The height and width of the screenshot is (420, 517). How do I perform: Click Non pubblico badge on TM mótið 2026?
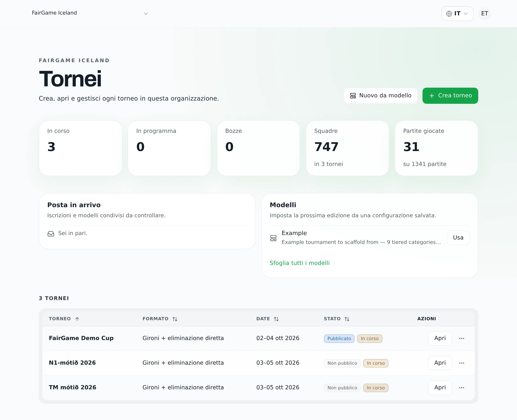click(342, 388)
